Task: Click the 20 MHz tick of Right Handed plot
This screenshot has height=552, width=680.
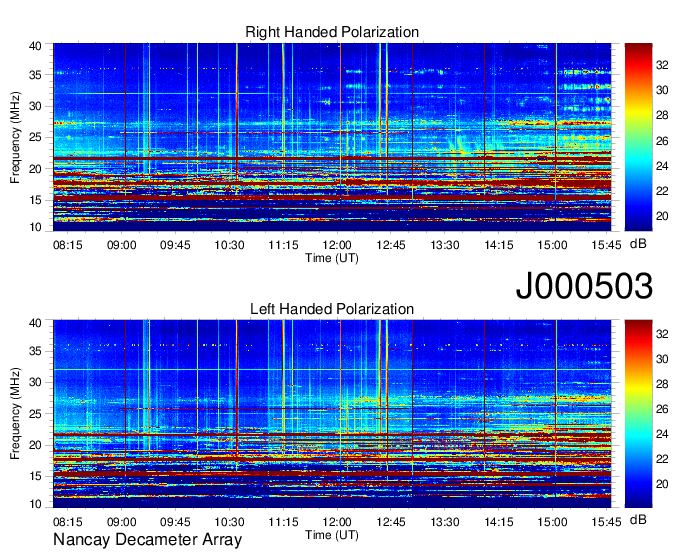Action: [35, 169]
